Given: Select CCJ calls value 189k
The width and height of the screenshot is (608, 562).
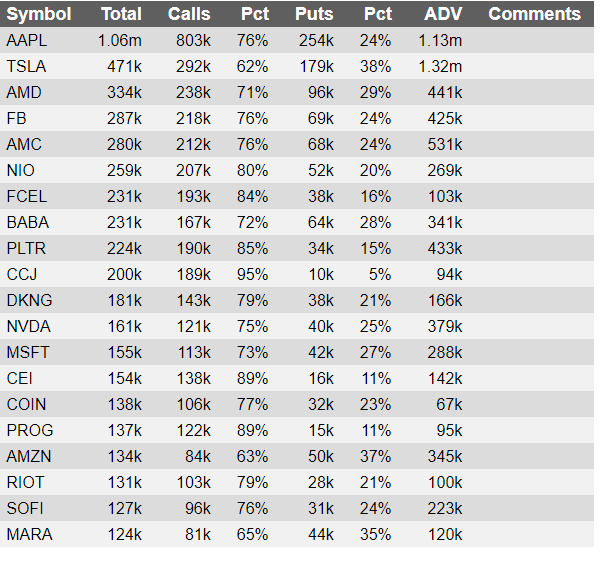Looking at the screenshot, I should [x=193, y=275].
